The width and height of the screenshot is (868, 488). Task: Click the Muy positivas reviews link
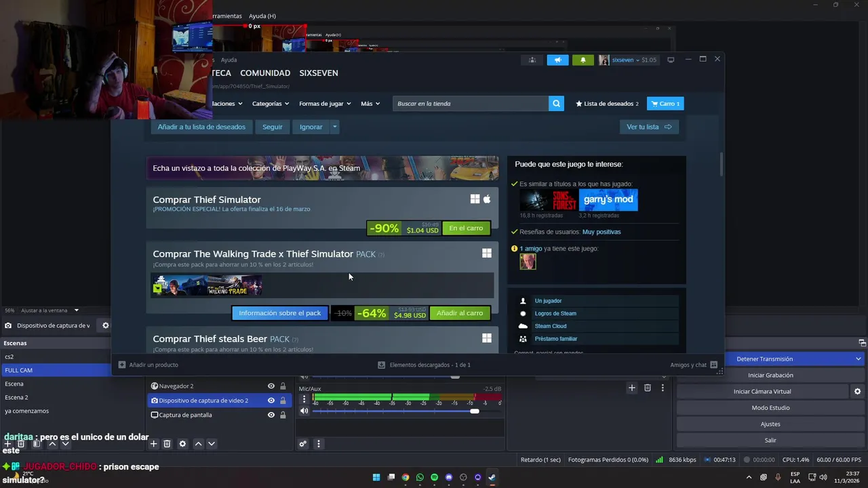[x=601, y=232]
